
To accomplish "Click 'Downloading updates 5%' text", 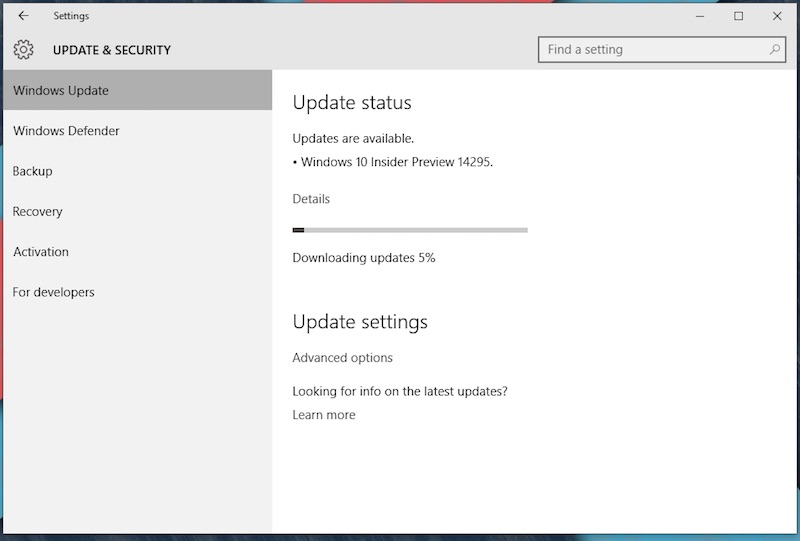I will 364,258.
